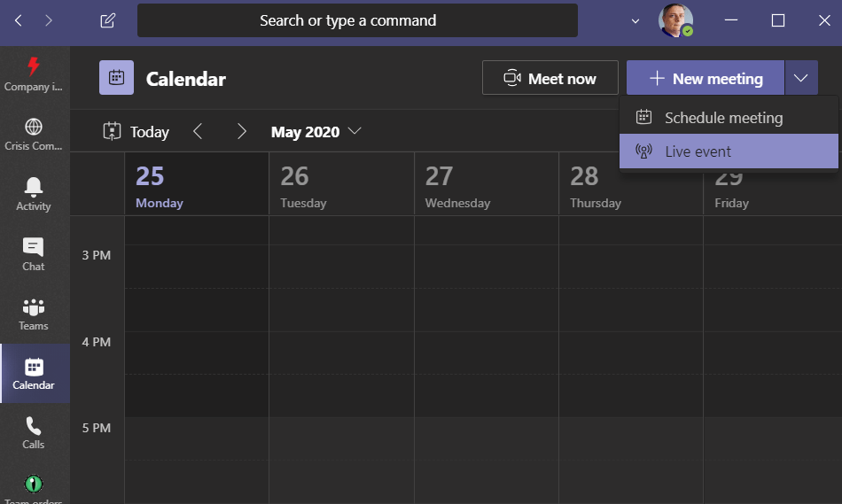Image resolution: width=842 pixels, height=504 pixels.
Task: Open the Company app with lightning icon
Action: tap(34, 74)
